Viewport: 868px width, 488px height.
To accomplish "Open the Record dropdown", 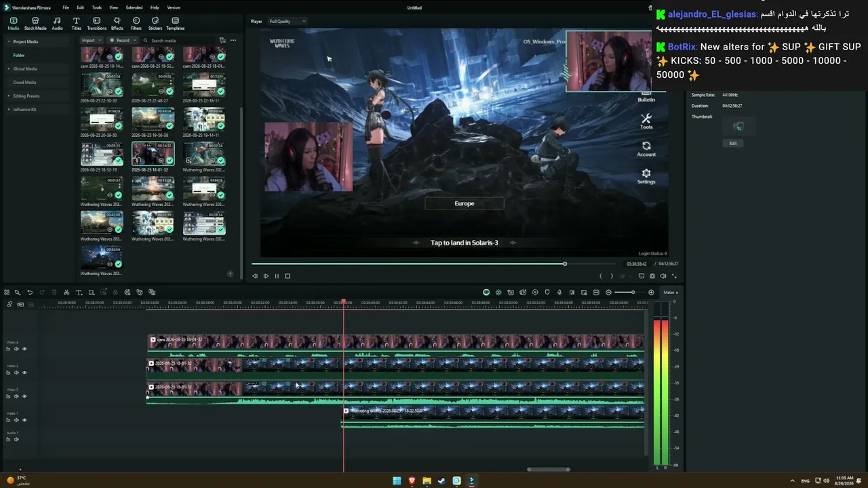I will click(x=123, y=41).
